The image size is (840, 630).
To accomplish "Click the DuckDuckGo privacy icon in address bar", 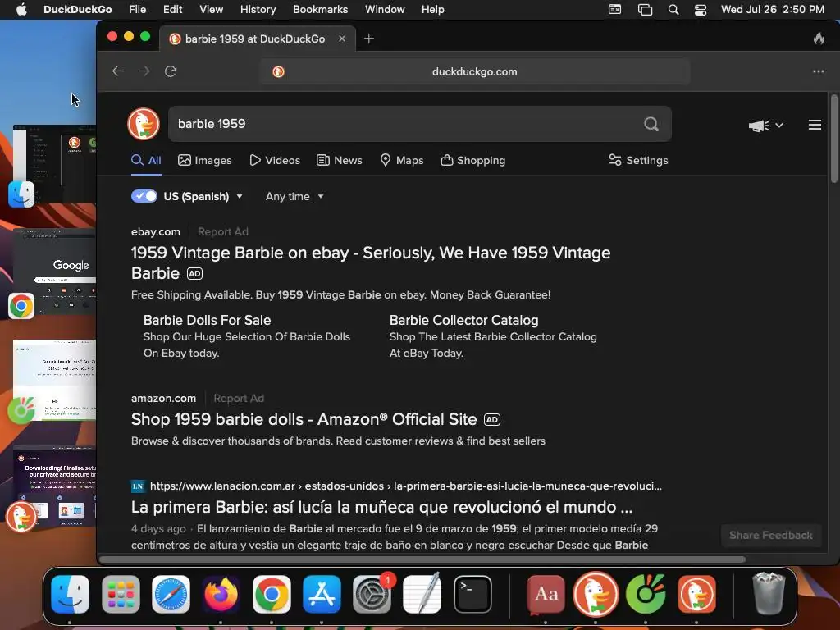I will click(278, 71).
